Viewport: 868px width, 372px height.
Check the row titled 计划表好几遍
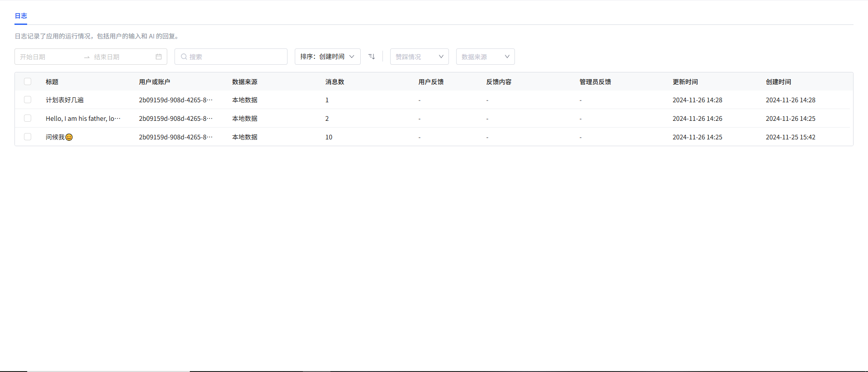(x=28, y=100)
